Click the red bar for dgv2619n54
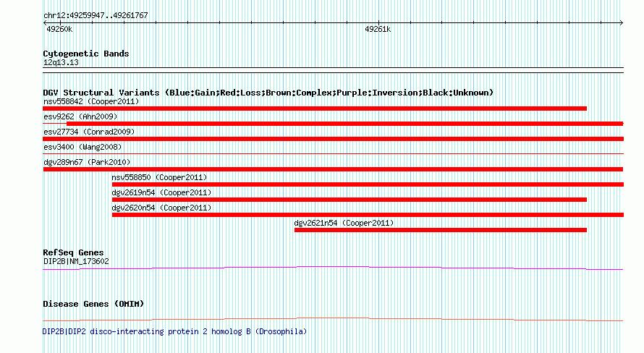Screen dimensions: 644x353 tap(349, 200)
